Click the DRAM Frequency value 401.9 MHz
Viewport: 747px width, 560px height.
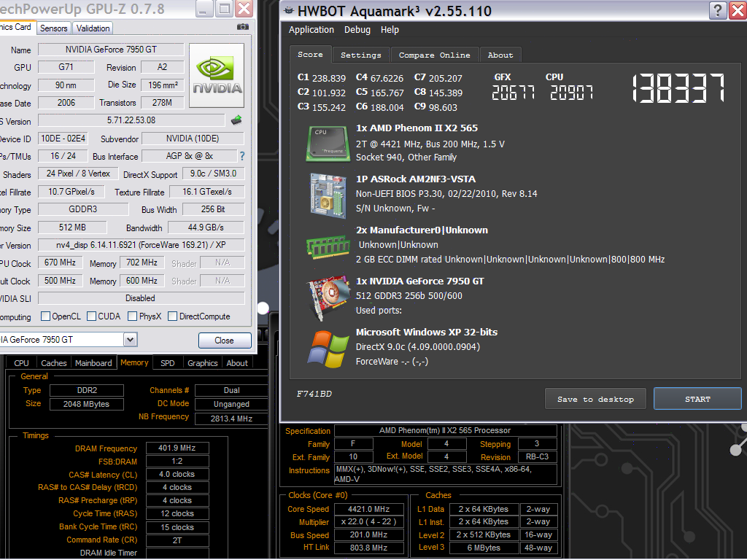pyautogui.click(x=177, y=448)
